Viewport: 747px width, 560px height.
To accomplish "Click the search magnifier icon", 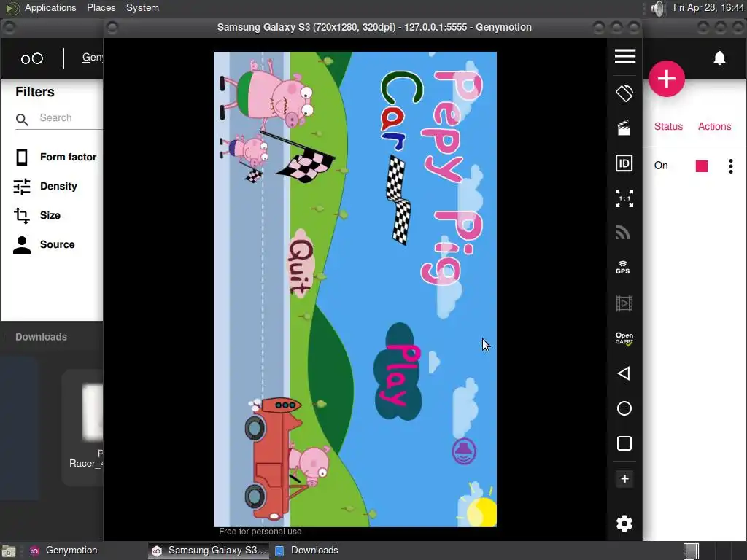I will [22, 119].
